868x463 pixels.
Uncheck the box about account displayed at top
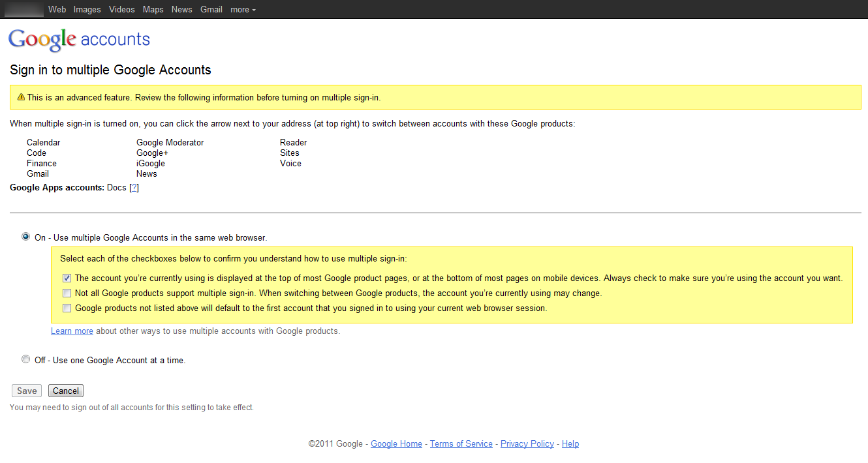[67, 278]
